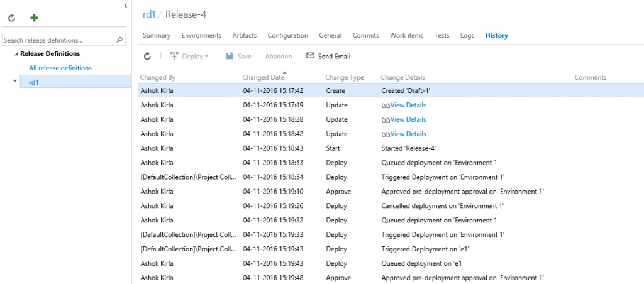Add a new release definition with green plus
644x284 pixels.
35,18
